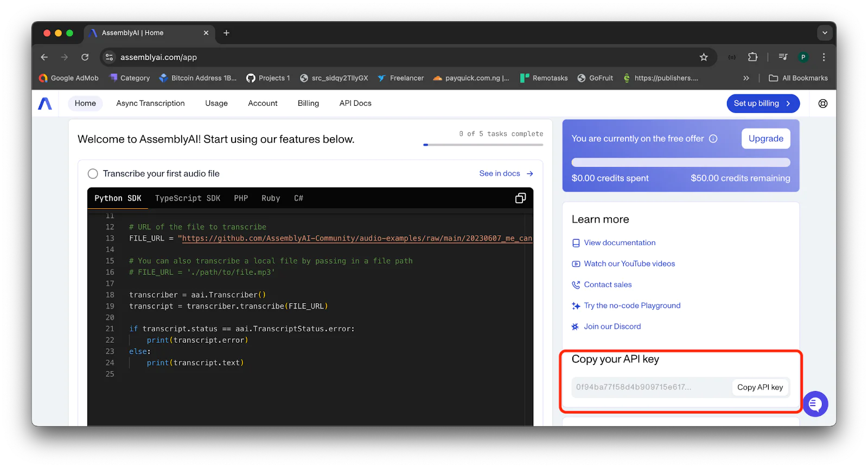
Task: Go to Async Transcription page
Action: [150, 103]
